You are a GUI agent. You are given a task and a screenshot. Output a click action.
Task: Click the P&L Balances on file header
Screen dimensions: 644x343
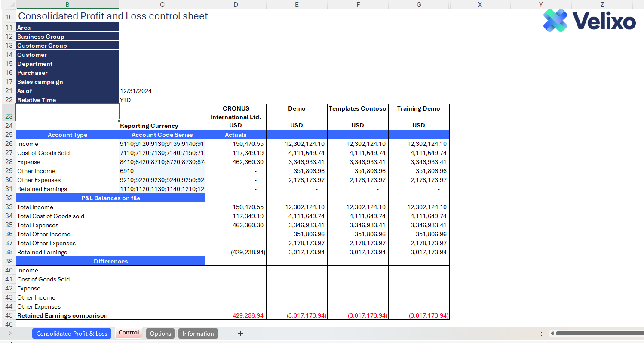coord(110,198)
